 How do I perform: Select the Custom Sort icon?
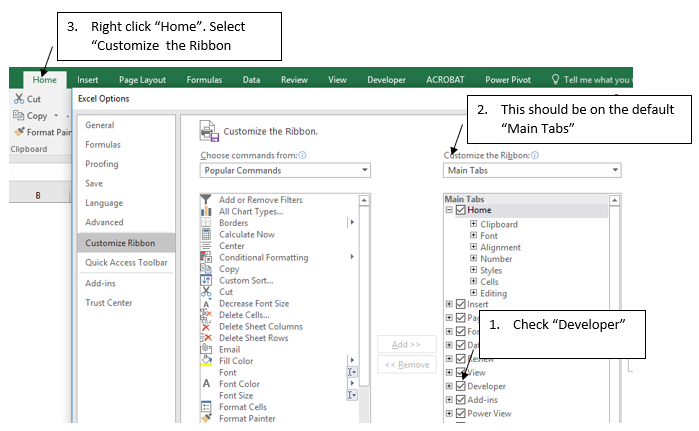click(206, 280)
